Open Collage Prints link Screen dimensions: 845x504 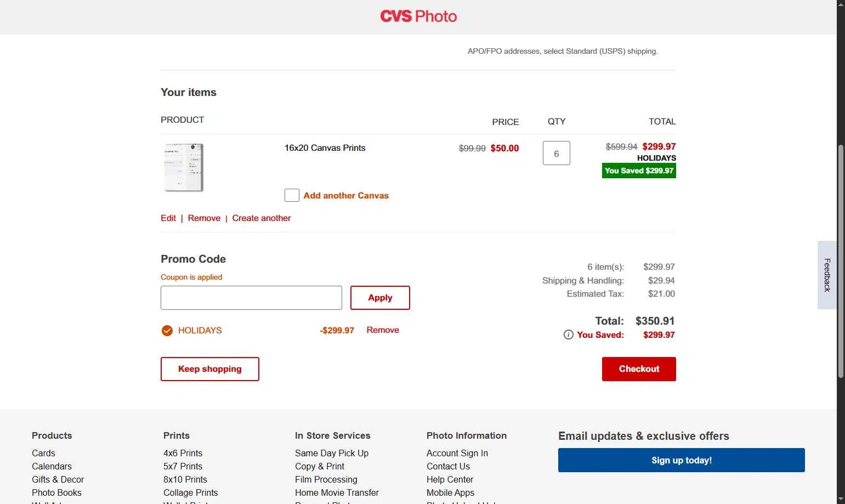[x=190, y=493]
